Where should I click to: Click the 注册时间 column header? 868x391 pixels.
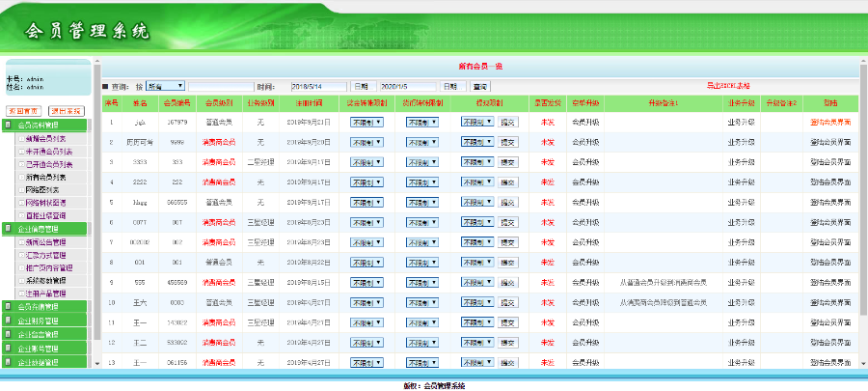click(x=309, y=103)
